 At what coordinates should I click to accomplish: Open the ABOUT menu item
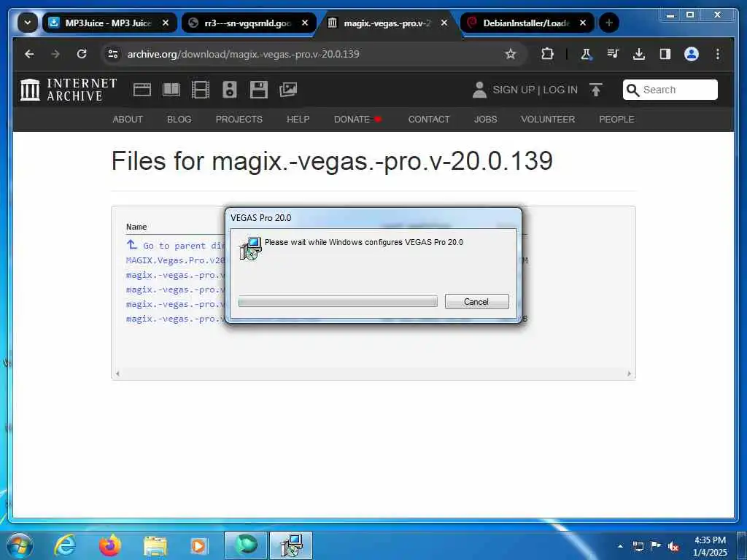point(128,119)
